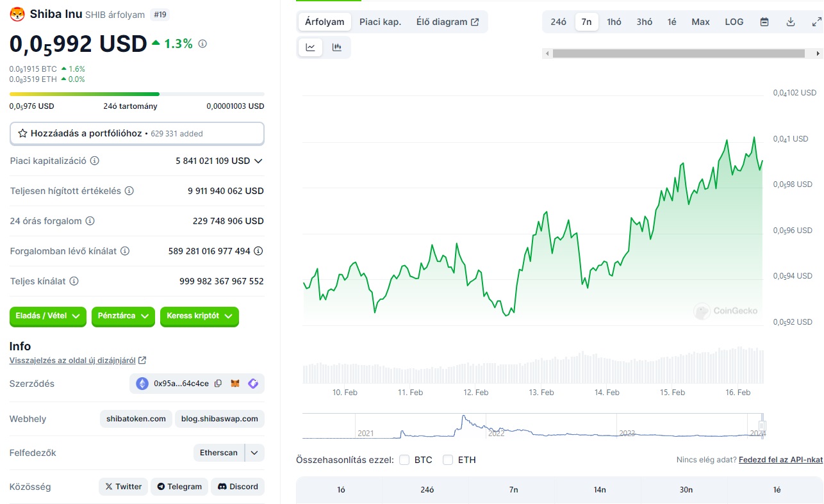This screenshot has width=824, height=504.
Task: Click Fedezd fel az API-nkat link
Action: coord(780,460)
